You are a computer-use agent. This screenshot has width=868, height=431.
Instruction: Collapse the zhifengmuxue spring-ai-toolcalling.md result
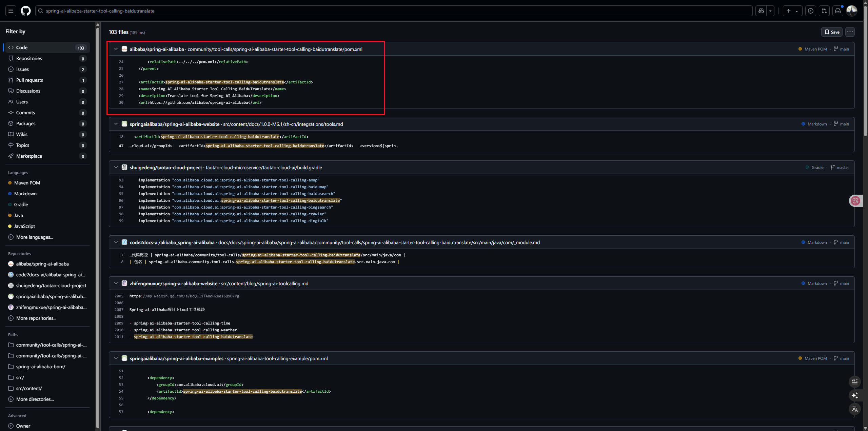click(116, 283)
